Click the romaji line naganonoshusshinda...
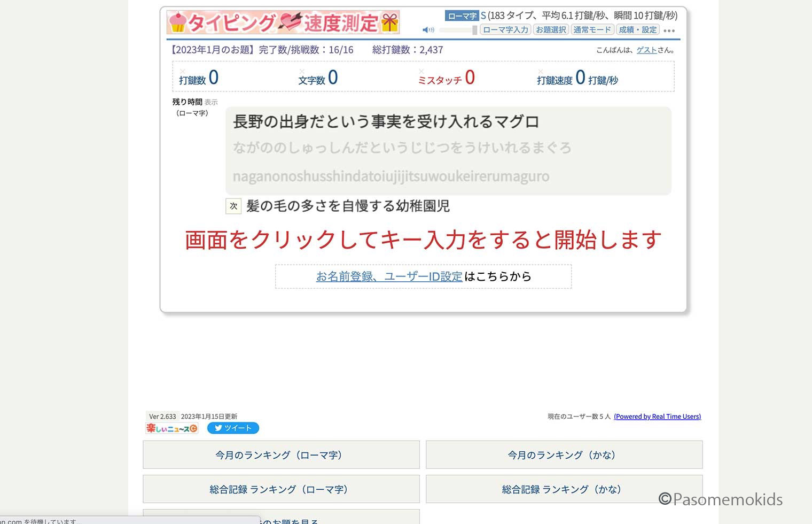 (391, 176)
